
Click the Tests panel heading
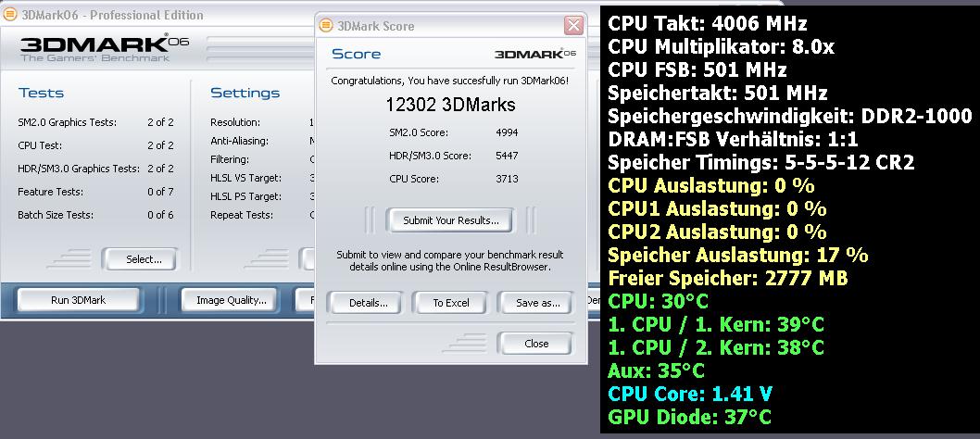tap(41, 94)
